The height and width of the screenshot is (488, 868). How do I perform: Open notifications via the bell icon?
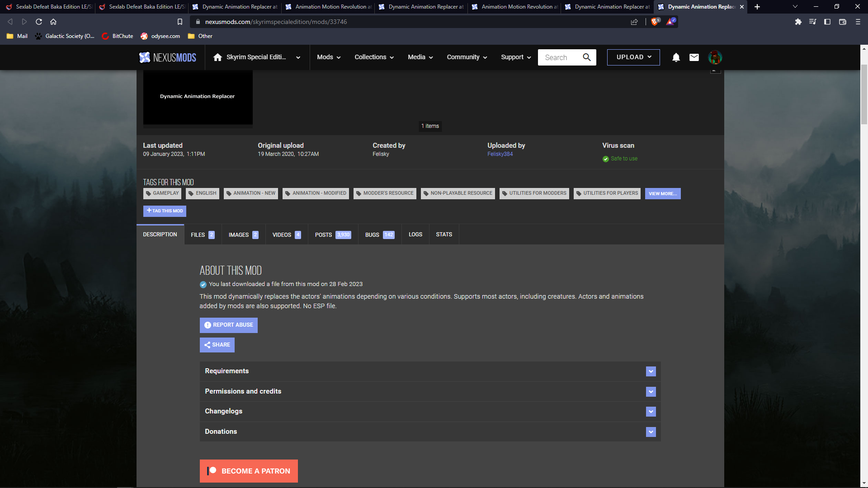point(675,57)
